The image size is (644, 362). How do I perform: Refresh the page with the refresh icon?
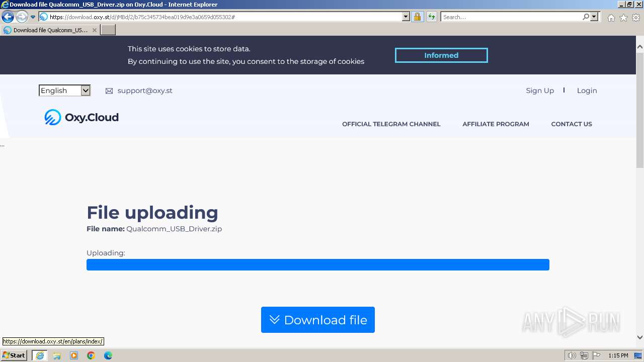click(x=431, y=17)
